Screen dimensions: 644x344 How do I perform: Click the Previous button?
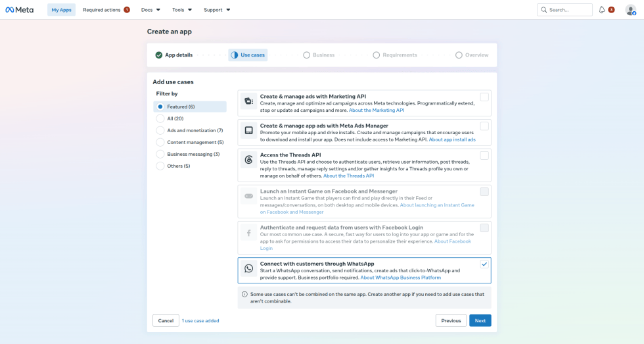pos(451,320)
